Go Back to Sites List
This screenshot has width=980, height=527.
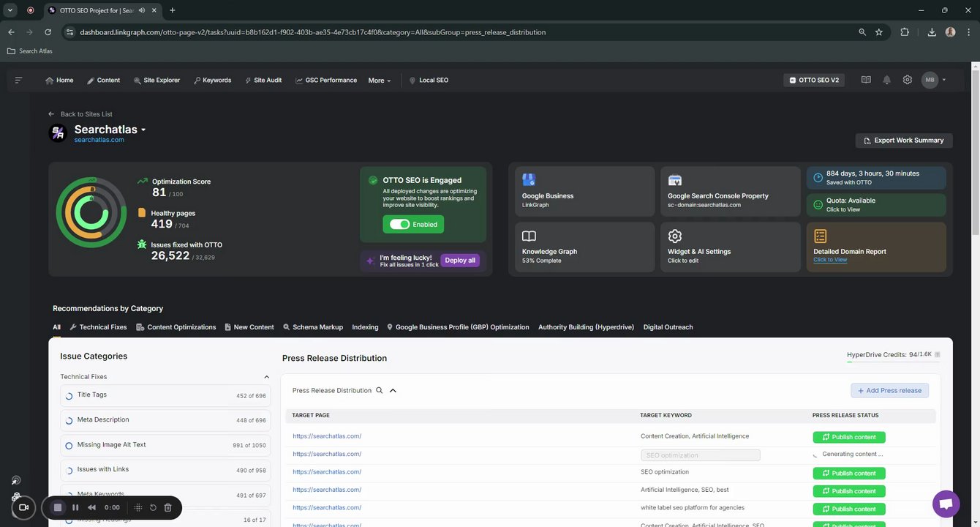pyautogui.click(x=80, y=114)
